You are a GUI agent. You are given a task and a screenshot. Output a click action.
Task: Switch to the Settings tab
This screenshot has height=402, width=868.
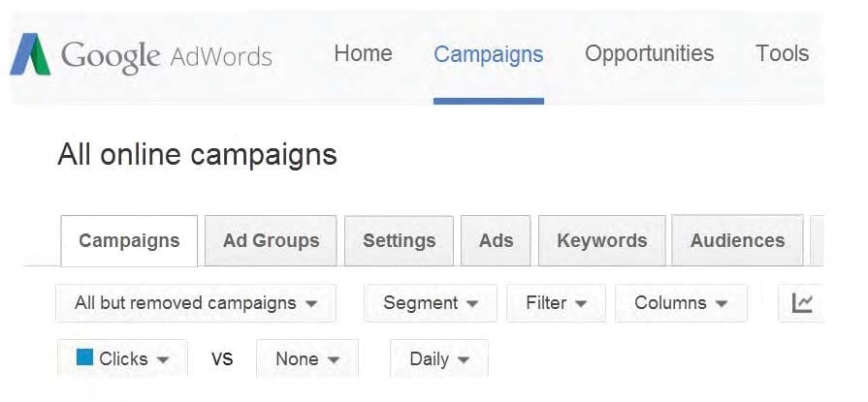click(x=400, y=240)
